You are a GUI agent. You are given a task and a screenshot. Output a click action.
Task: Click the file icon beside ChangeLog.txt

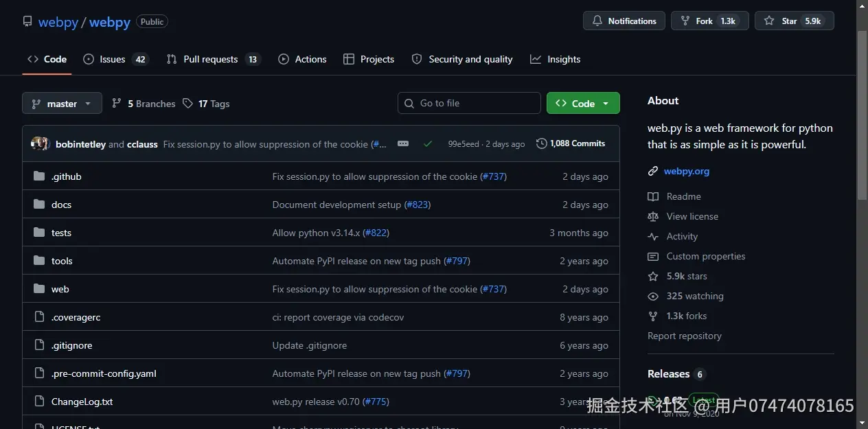(x=39, y=402)
